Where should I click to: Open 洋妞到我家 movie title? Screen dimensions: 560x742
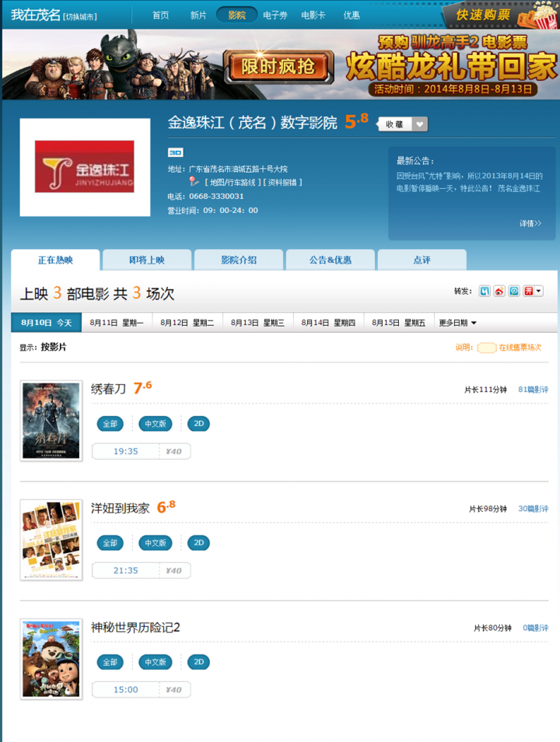pos(121,508)
